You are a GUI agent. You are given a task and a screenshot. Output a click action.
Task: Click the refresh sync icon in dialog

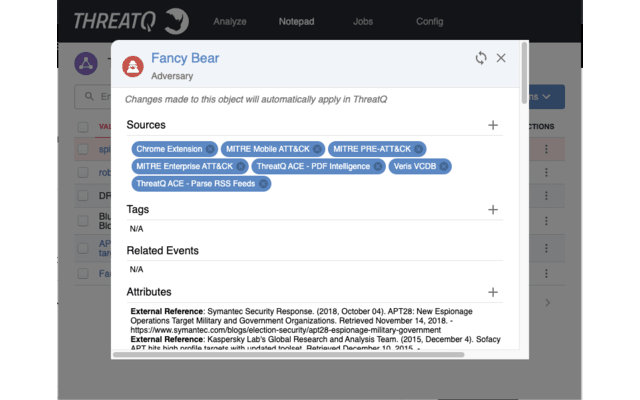(x=481, y=58)
